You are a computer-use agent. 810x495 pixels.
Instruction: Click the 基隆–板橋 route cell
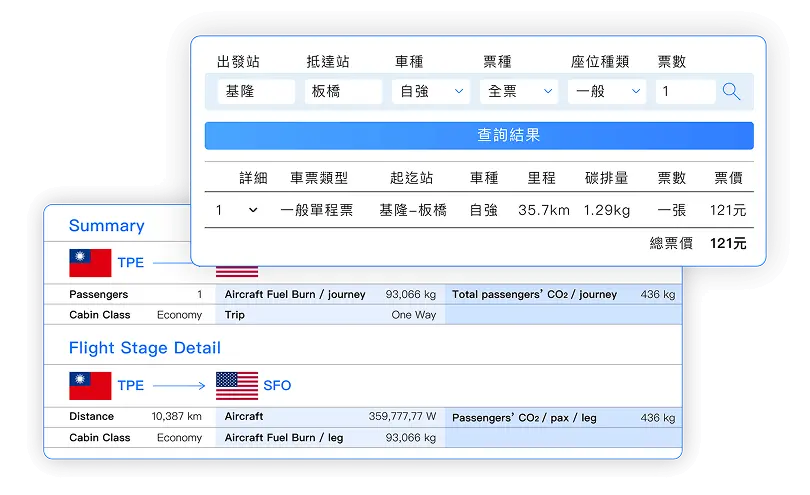413,210
